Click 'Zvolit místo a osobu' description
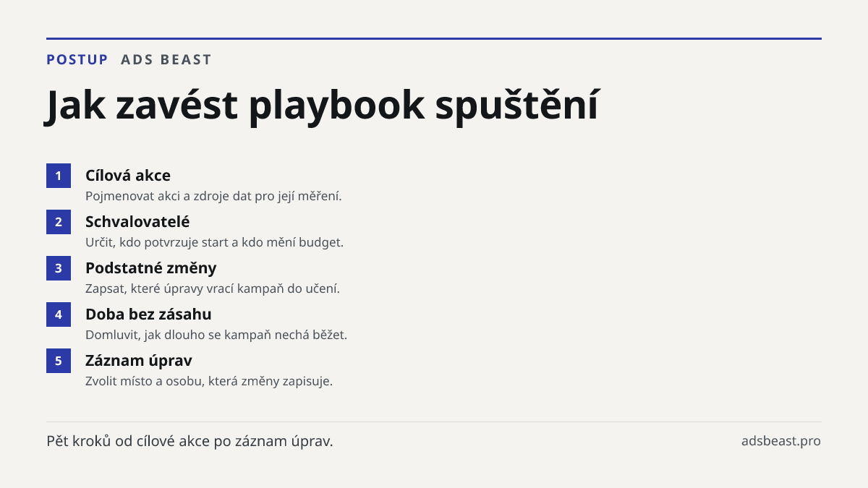Image resolution: width=868 pixels, height=488 pixels. tap(209, 381)
